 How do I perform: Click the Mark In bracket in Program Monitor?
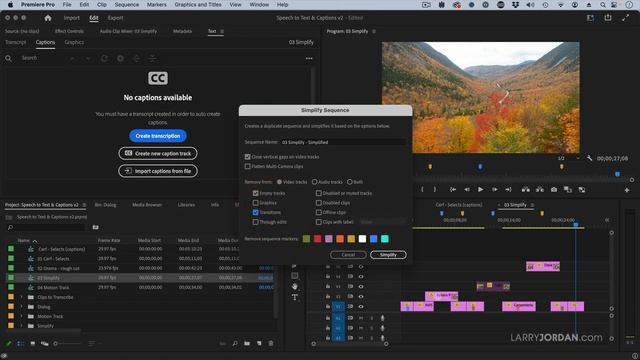coord(422,189)
